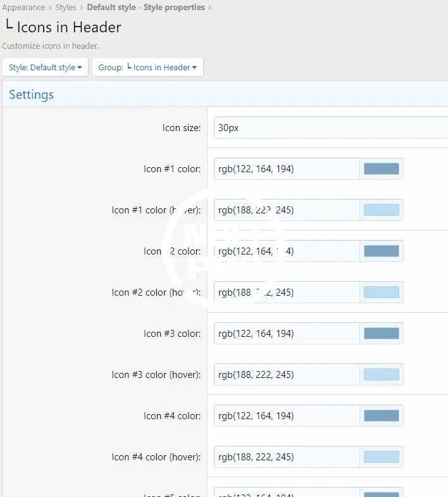Click the Icon size input field

pos(329,128)
